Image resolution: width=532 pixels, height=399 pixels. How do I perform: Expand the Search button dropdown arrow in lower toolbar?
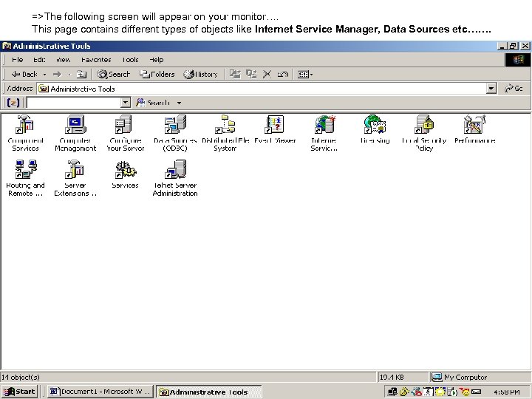pyautogui.click(x=179, y=103)
